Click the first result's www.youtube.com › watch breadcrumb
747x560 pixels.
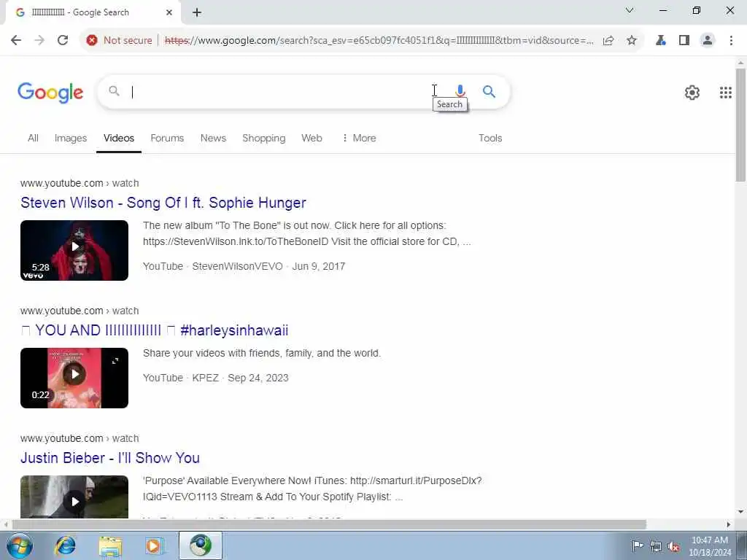tap(80, 183)
